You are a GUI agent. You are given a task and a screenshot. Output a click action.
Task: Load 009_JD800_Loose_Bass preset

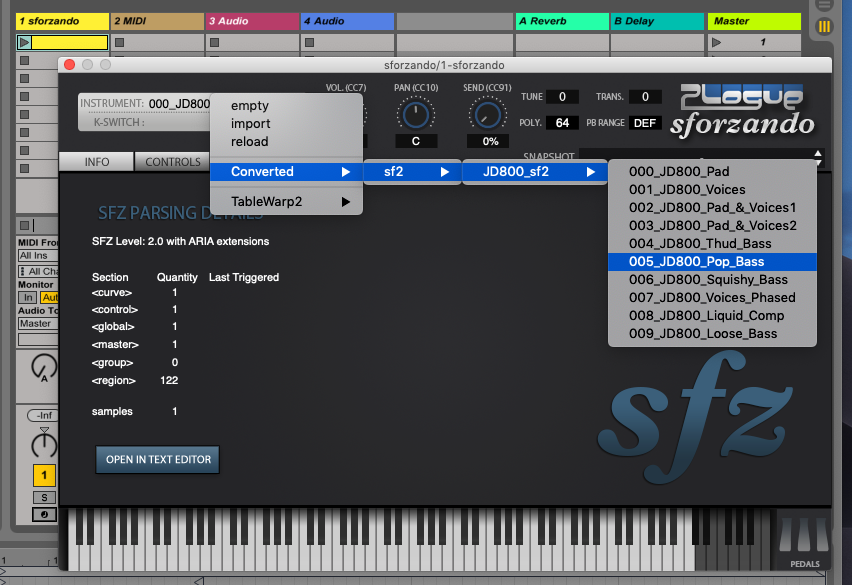[712, 334]
